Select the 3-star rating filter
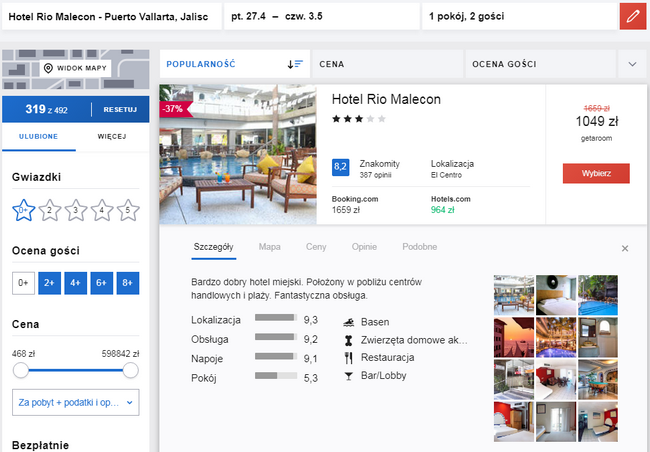The width and height of the screenshot is (650, 452). point(75,210)
